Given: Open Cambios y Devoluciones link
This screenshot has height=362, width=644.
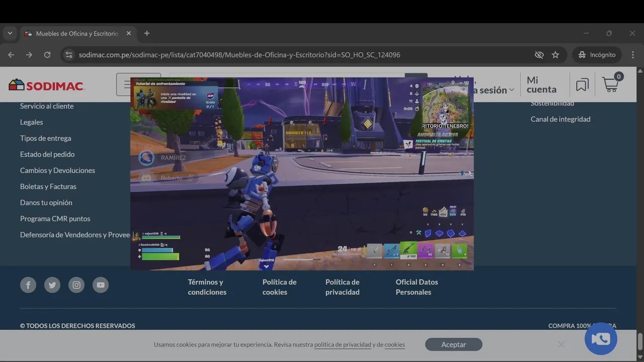Looking at the screenshot, I should (x=57, y=170).
